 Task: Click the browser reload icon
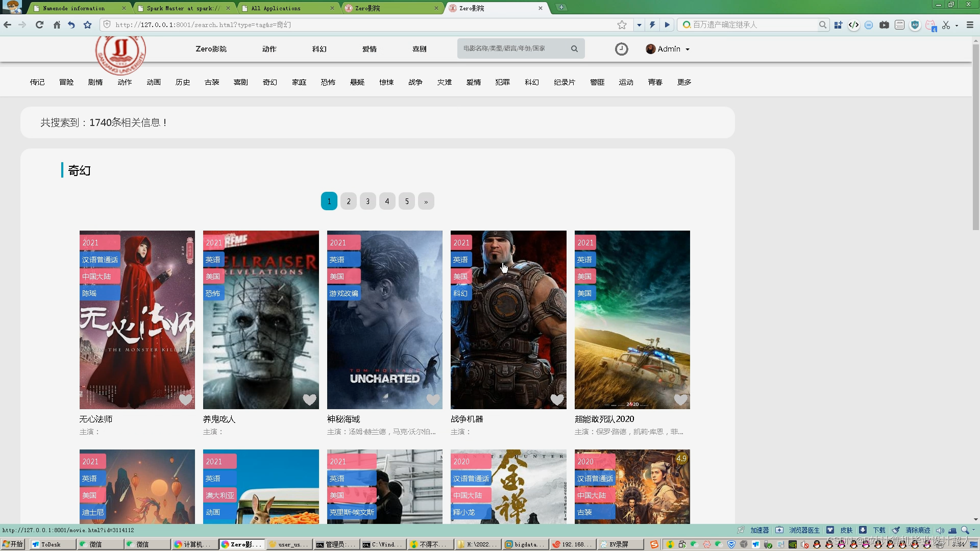click(x=39, y=24)
